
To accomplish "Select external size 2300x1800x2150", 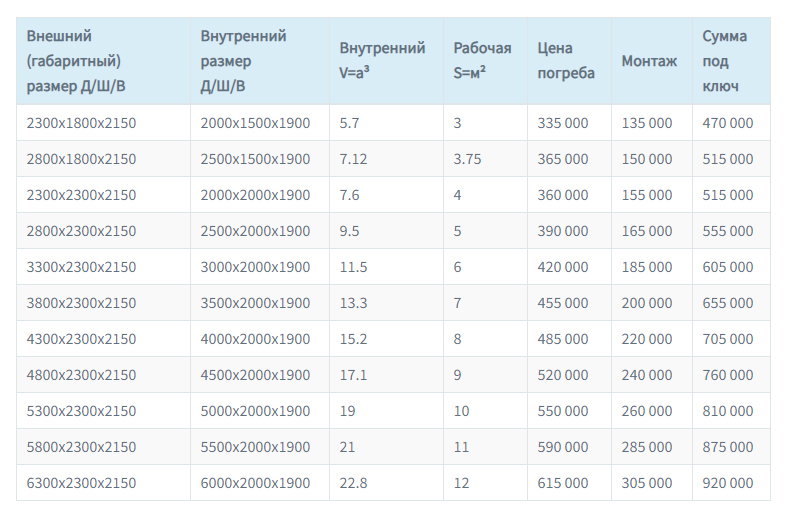I will pyautogui.click(x=81, y=123).
